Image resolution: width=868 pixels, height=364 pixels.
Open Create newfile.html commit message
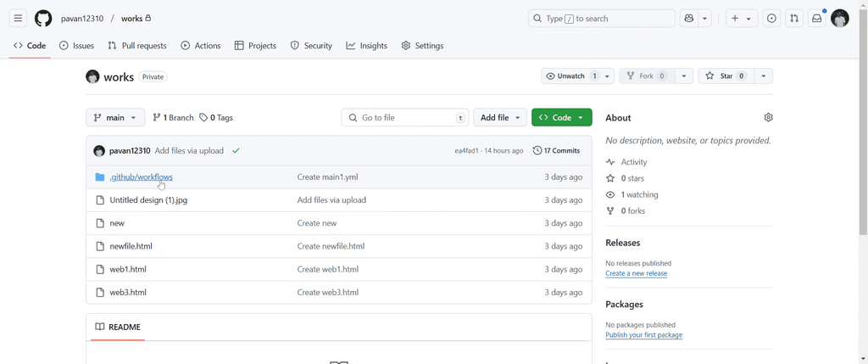point(331,246)
